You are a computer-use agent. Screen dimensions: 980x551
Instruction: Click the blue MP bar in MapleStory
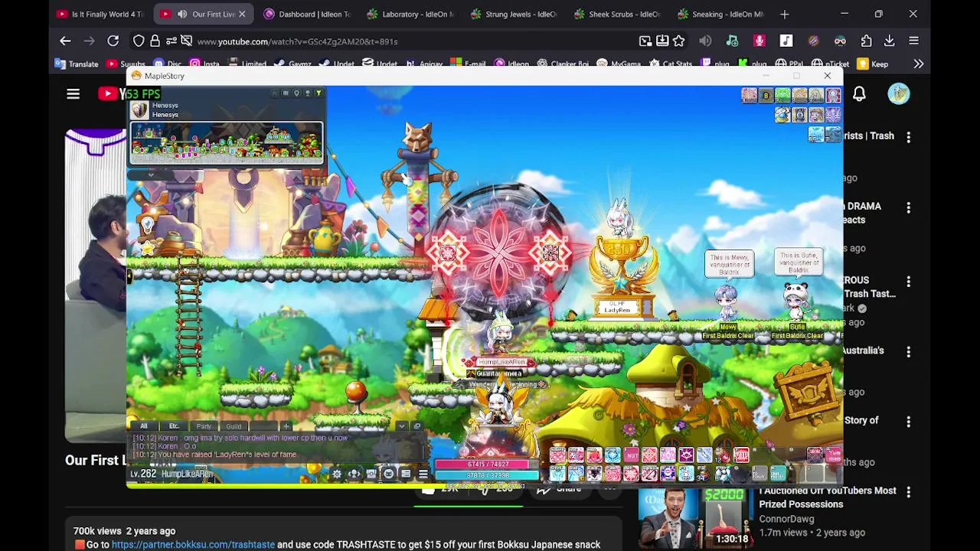[488, 474]
